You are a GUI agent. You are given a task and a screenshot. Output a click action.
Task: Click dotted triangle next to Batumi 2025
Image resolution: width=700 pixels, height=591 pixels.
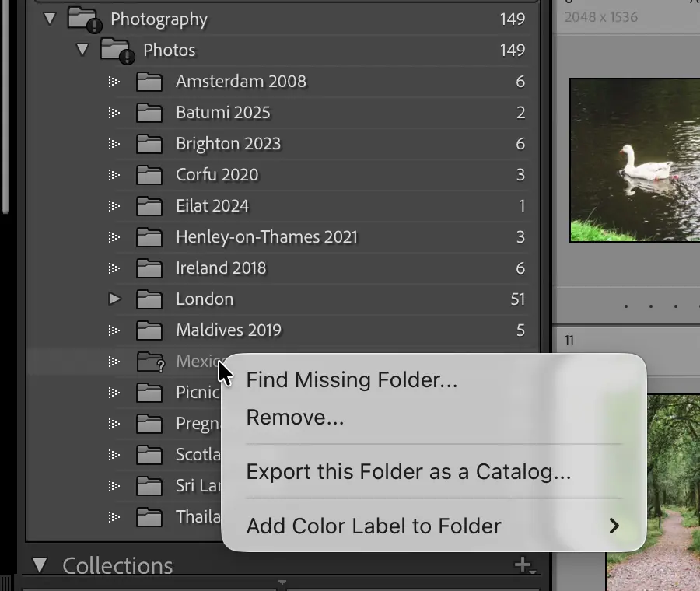(x=114, y=113)
